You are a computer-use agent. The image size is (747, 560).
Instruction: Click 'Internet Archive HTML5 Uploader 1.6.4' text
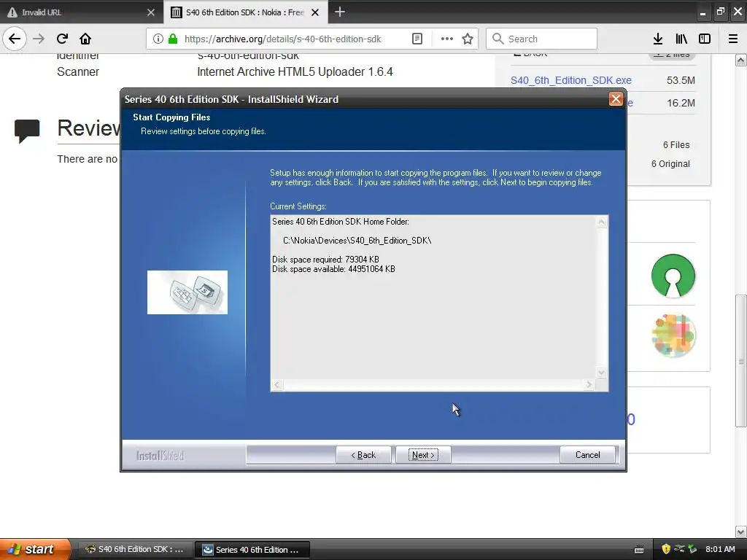(295, 72)
